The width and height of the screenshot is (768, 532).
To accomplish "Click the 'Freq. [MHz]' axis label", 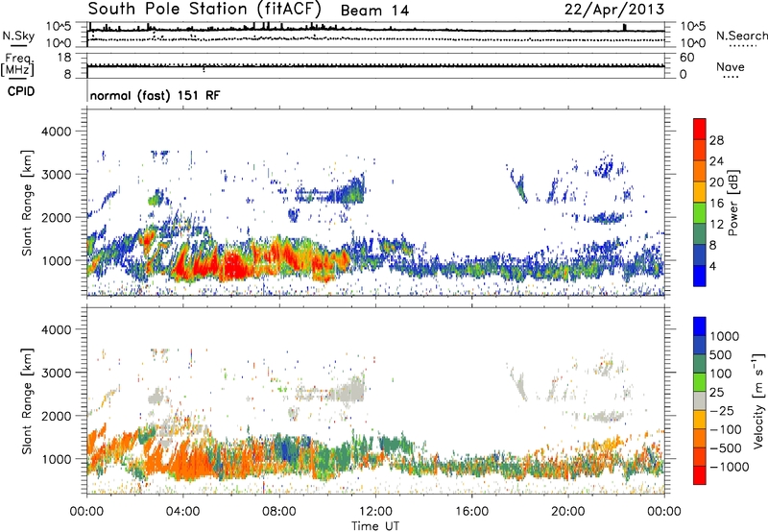I will pos(17,65).
